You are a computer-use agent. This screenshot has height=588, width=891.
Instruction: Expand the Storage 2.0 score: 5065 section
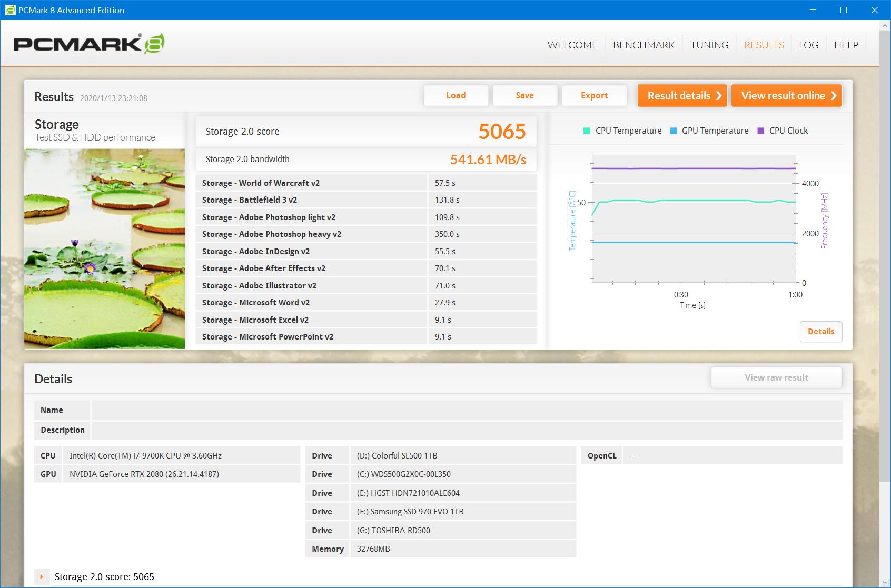42,577
